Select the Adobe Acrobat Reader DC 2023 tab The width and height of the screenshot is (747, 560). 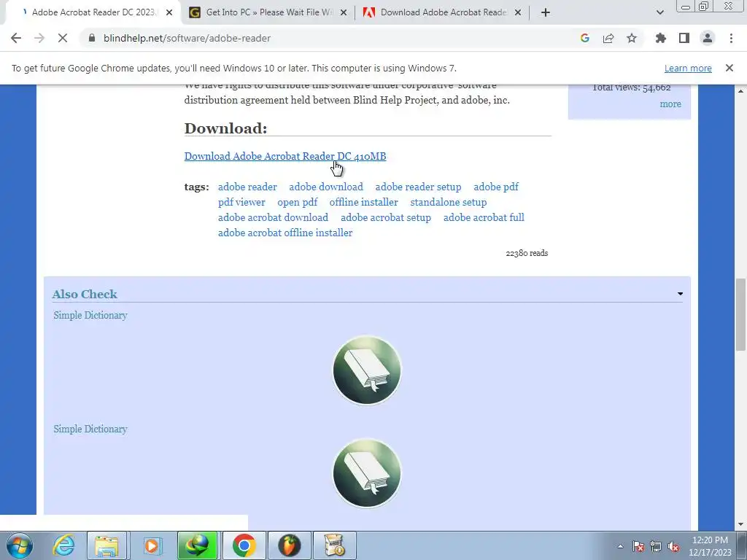tap(93, 12)
